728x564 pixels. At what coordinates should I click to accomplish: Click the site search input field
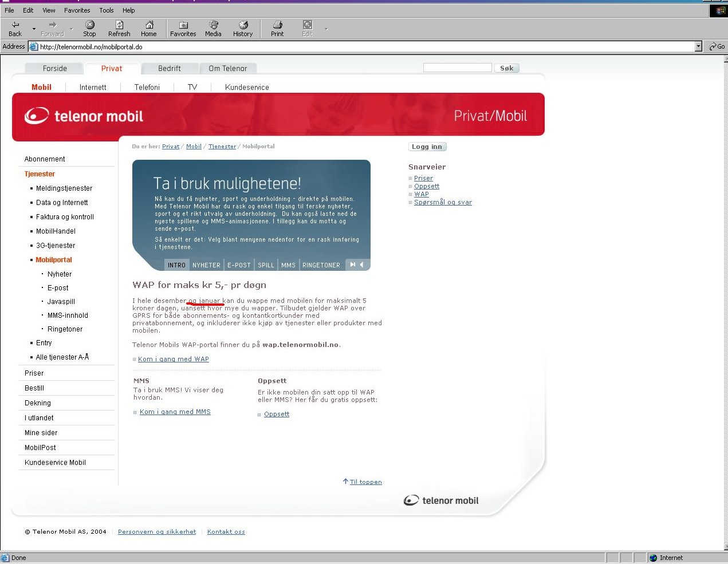(x=458, y=68)
